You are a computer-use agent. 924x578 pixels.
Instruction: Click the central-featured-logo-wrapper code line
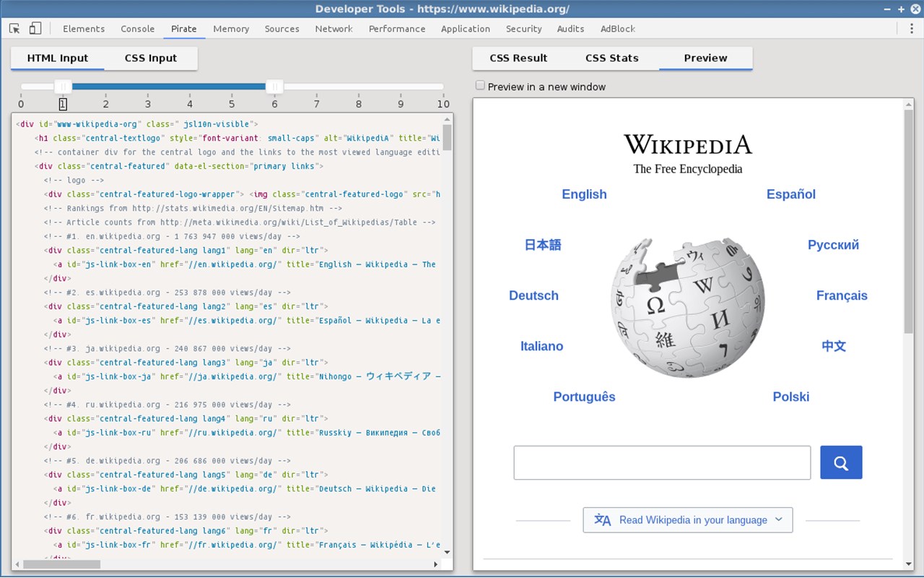[x=242, y=194]
